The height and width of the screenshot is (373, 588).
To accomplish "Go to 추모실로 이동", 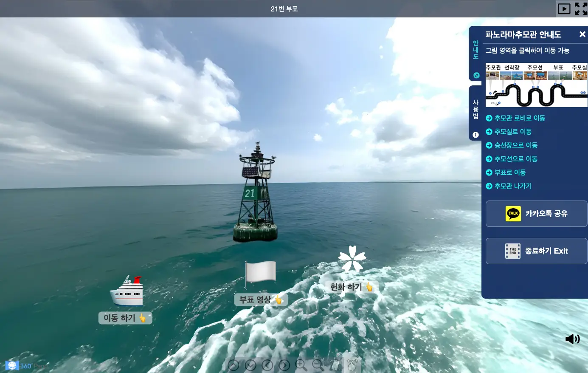I will tap(509, 132).
